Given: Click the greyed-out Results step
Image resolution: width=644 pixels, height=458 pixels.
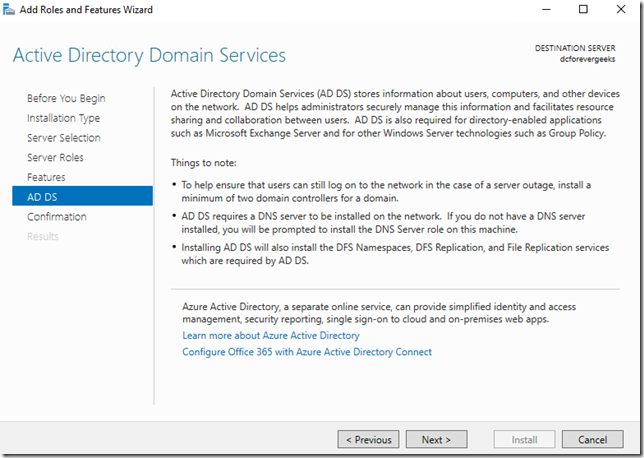Looking at the screenshot, I should (x=43, y=237).
